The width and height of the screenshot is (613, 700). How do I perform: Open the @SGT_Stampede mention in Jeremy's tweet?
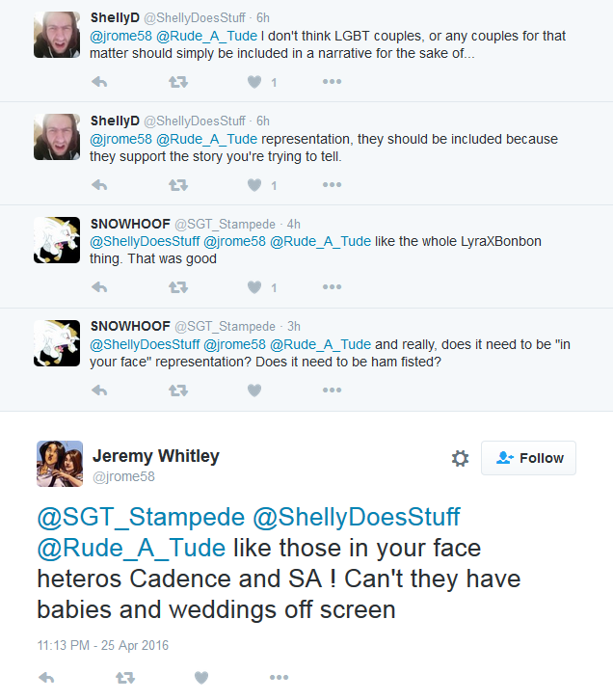pos(139,518)
